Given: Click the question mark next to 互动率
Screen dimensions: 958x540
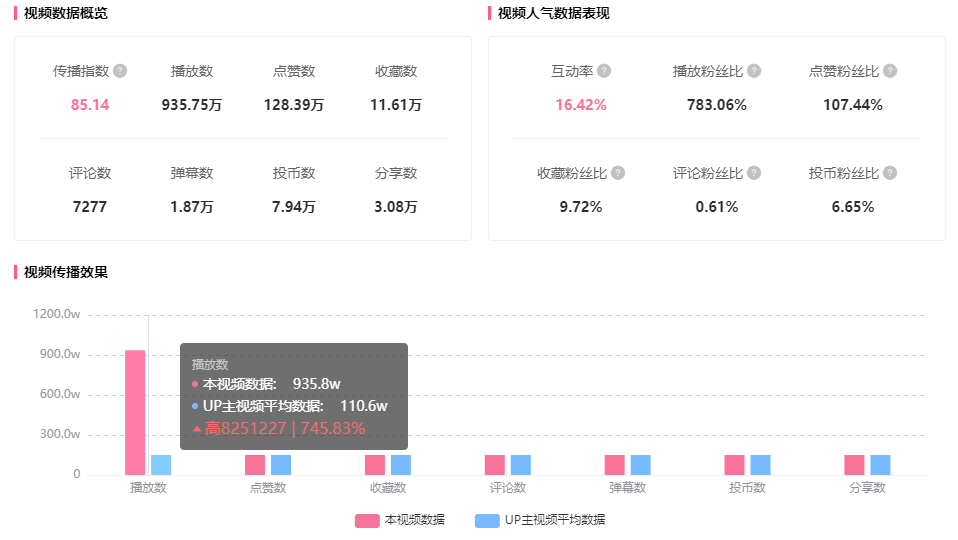Looking at the screenshot, I should pos(604,71).
